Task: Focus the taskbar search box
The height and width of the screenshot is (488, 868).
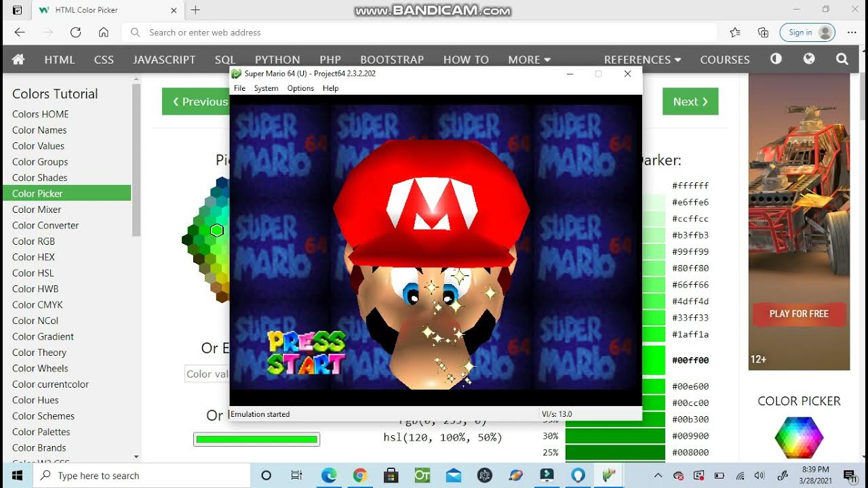Action: point(141,476)
